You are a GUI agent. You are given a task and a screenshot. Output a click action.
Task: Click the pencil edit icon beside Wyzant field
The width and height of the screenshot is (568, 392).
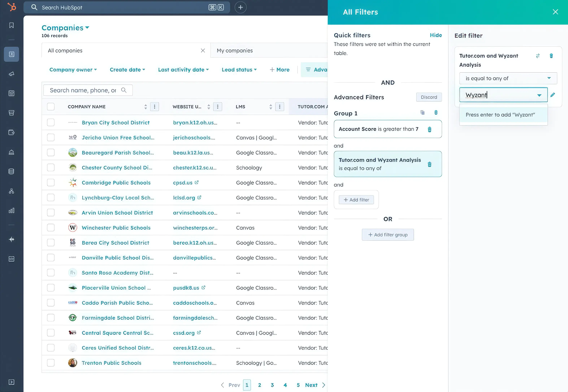point(552,95)
